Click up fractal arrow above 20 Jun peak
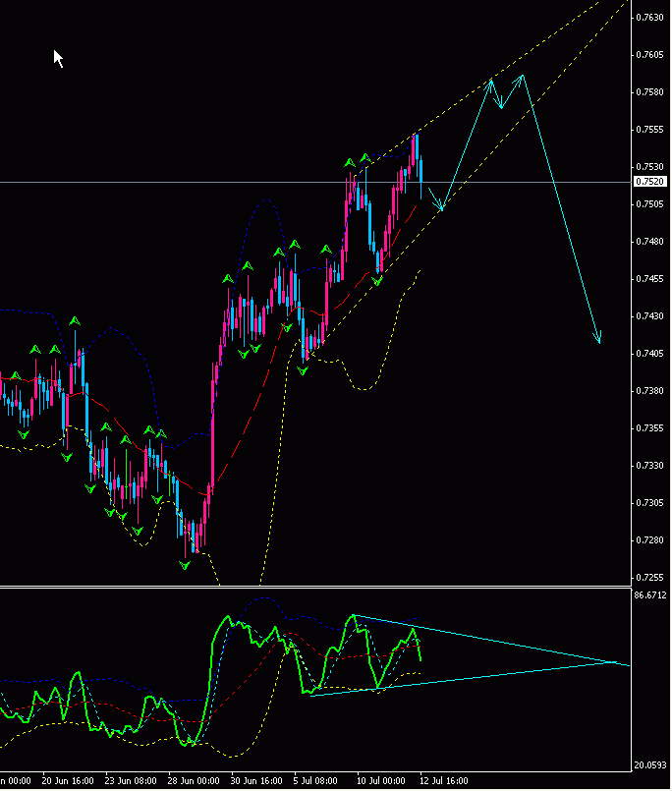Viewport: 672px width, 791px height. [74, 320]
